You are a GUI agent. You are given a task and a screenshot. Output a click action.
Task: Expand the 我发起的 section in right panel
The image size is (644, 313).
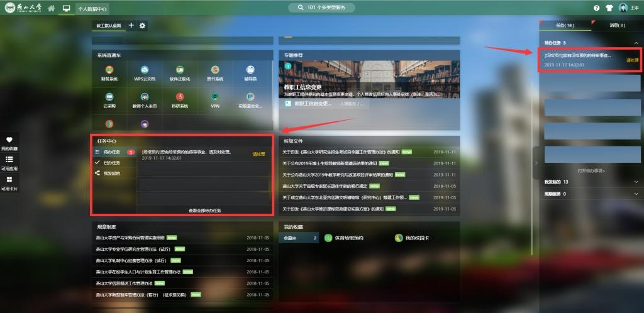pyautogui.click(x=636, y=182)
